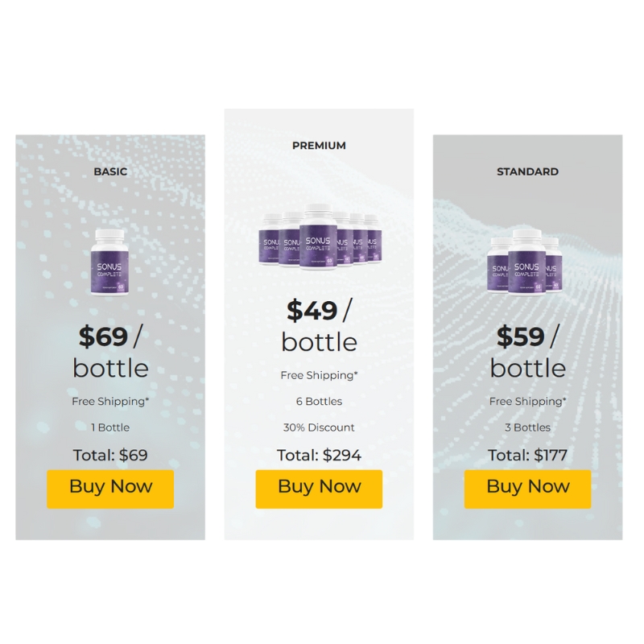Click Free Shipping text in Basic card
The width and height of the screenshot is (644, 644).
coord(110,402)
